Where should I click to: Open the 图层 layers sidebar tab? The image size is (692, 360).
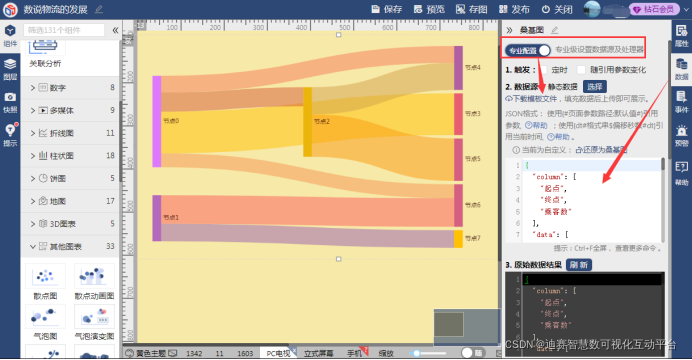pos(10,69)
